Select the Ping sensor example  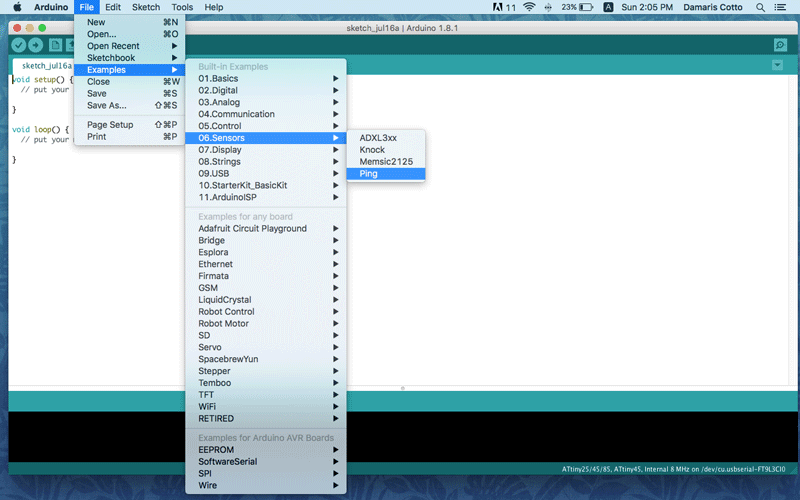coord(386,173)
